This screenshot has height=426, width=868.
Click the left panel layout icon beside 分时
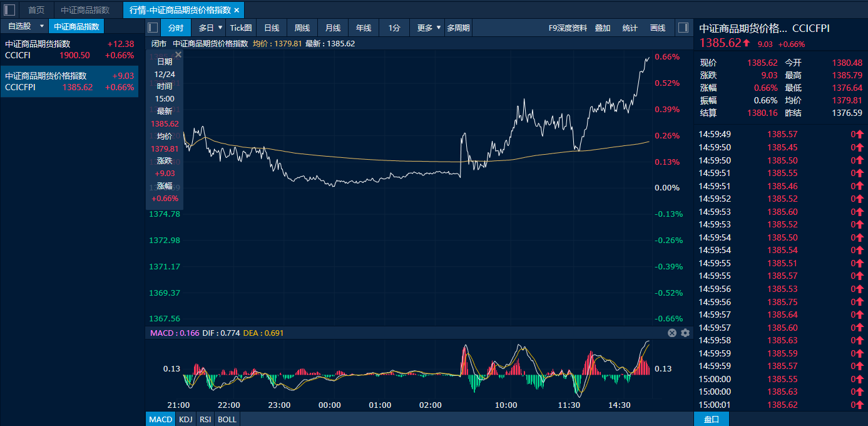(153, 28)
